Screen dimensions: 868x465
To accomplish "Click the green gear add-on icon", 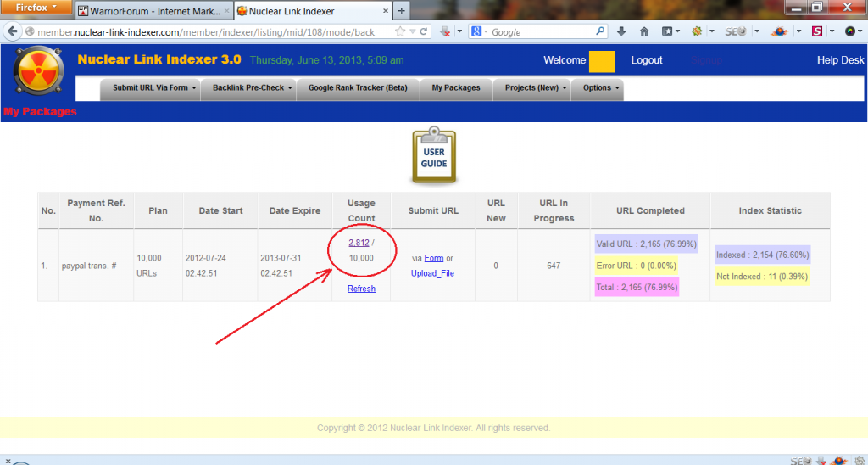I will 697,31.
